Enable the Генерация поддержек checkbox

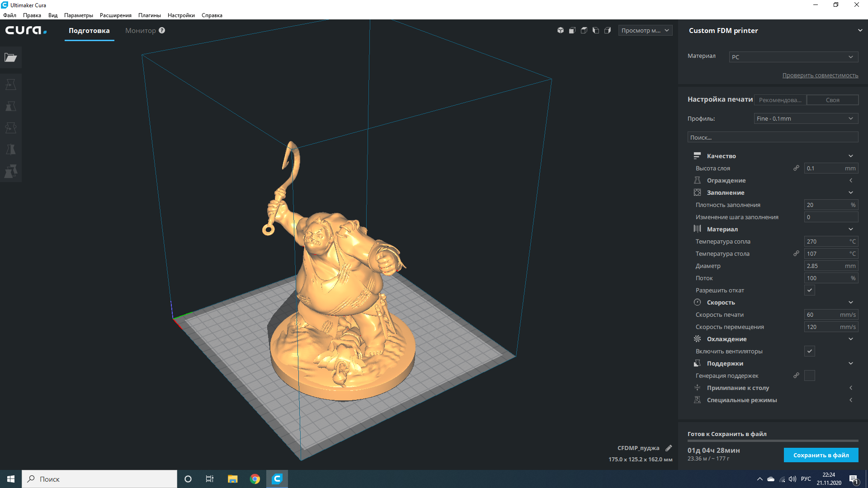point(809,375)
